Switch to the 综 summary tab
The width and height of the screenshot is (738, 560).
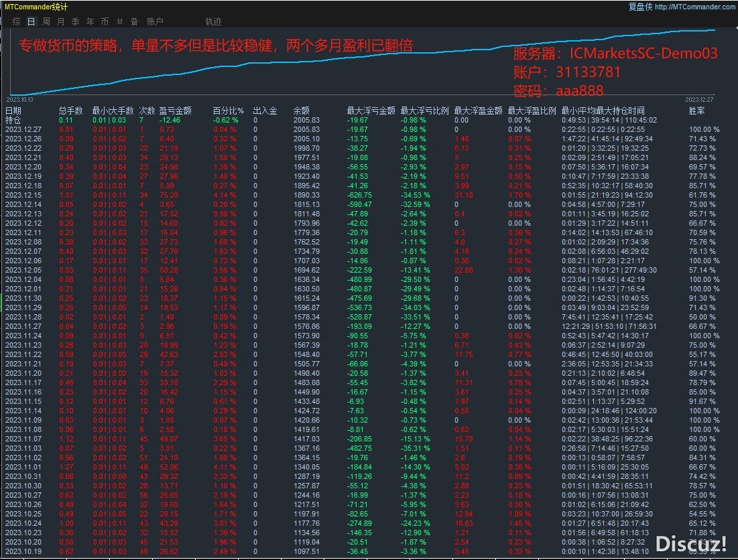17,21
